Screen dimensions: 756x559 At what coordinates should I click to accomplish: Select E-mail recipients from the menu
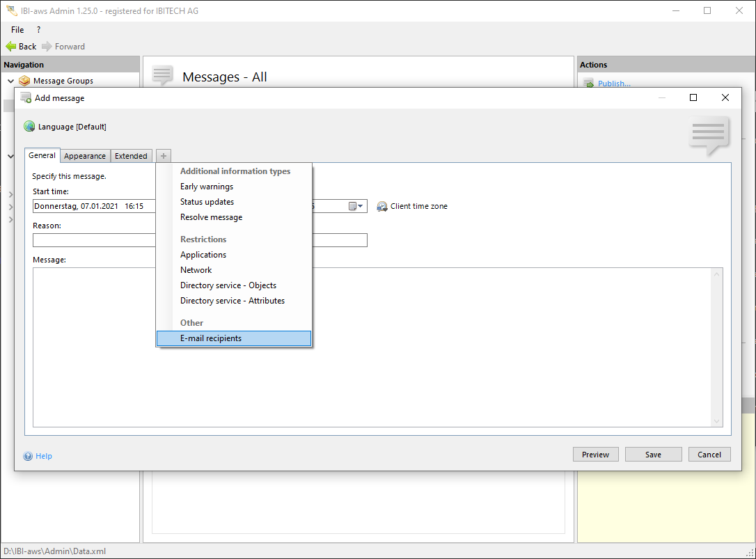[x=211, y=338]
